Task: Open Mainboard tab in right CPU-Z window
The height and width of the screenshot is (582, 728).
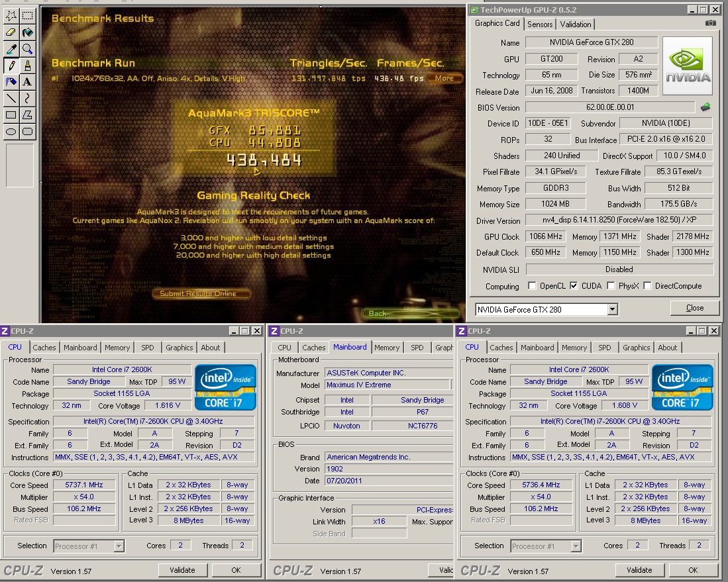Action: click(x=537, y=348)
